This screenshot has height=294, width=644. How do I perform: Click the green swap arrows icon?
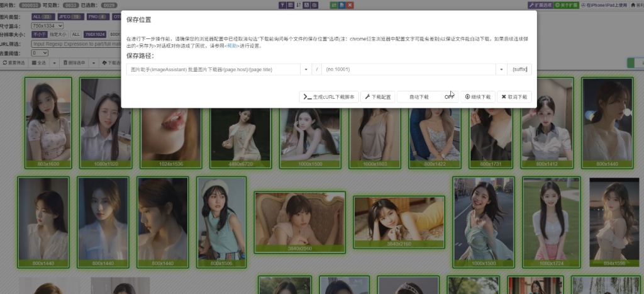pyautogui.click(x=333, y=5)
